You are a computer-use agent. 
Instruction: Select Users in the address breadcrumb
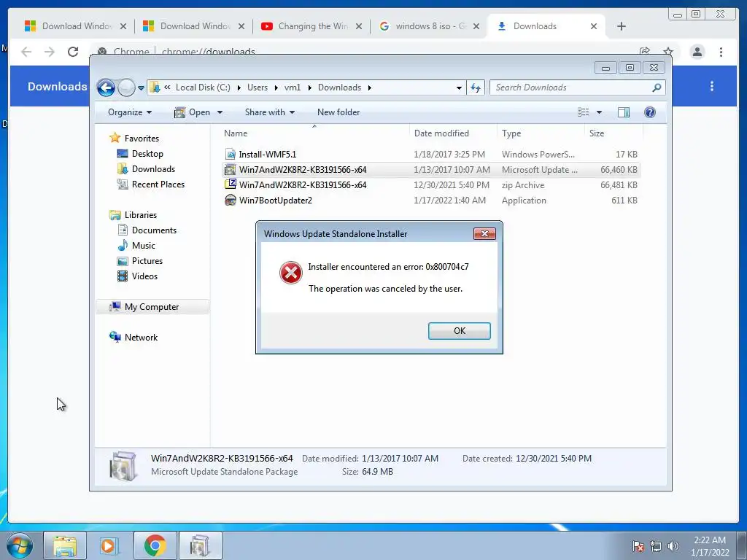click(258, 87)
